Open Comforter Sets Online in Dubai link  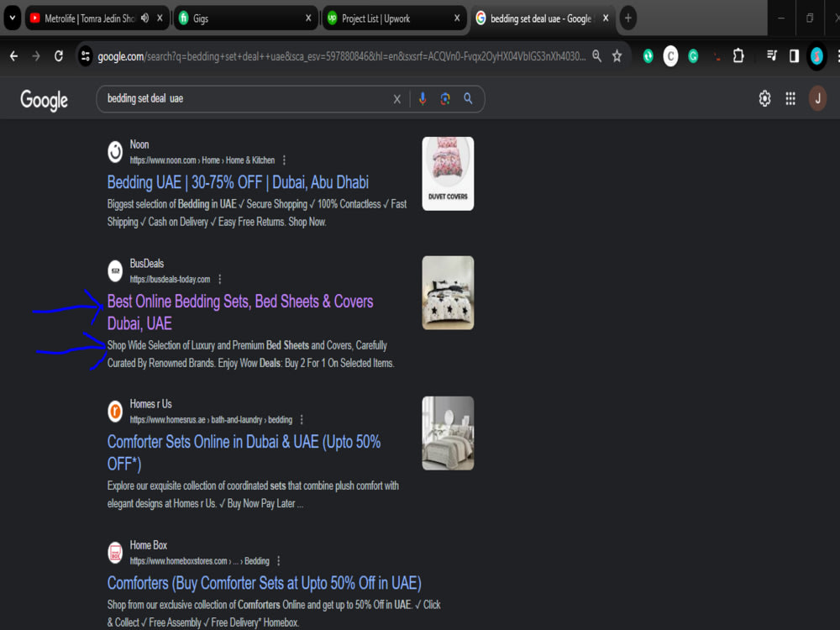coord(244,453)
